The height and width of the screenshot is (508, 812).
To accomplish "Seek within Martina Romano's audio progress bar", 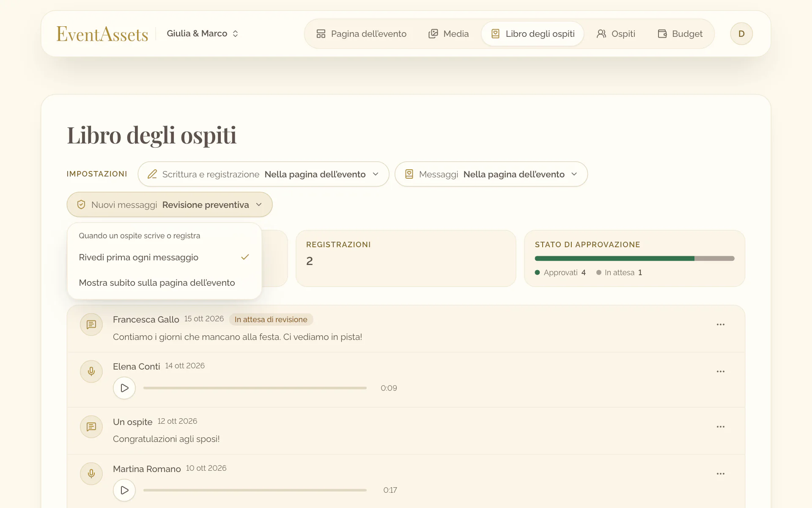I will coord(255,490).
